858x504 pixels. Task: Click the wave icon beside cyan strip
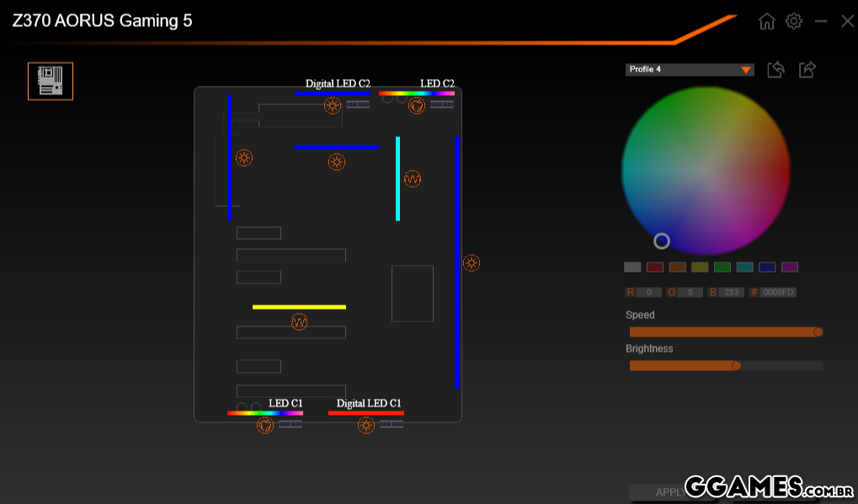pos(412,179)
